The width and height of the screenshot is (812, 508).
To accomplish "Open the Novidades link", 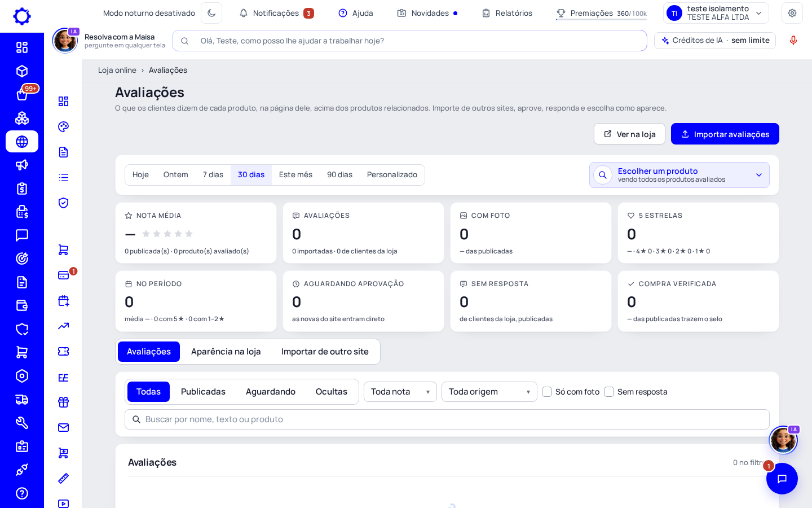I will (427, 13).
